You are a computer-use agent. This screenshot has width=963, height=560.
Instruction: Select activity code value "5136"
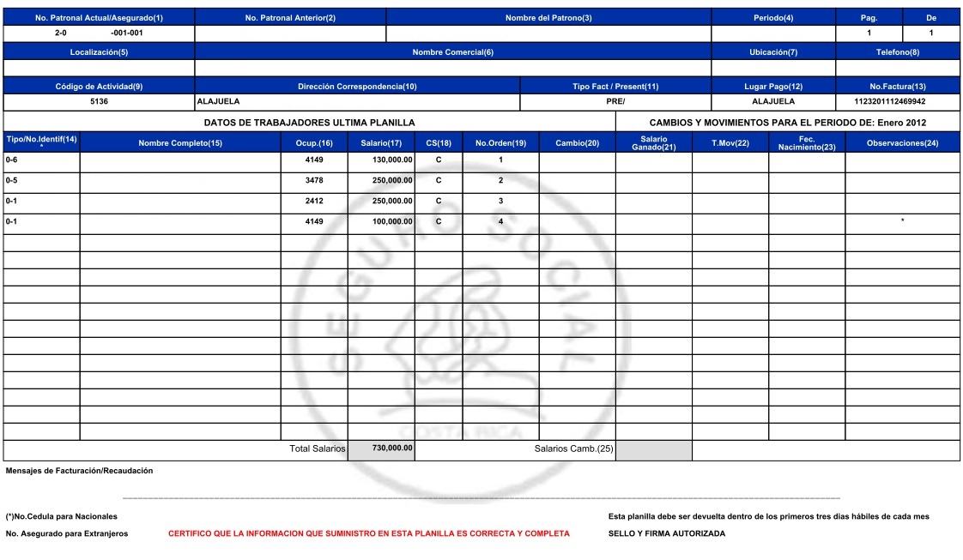[x=99, y=102]
